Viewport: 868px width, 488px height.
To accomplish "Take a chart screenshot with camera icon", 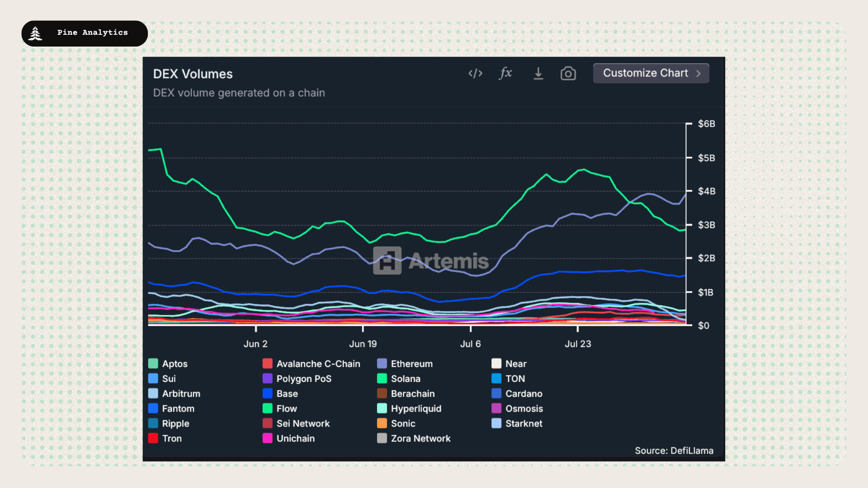I will point(568,73).
